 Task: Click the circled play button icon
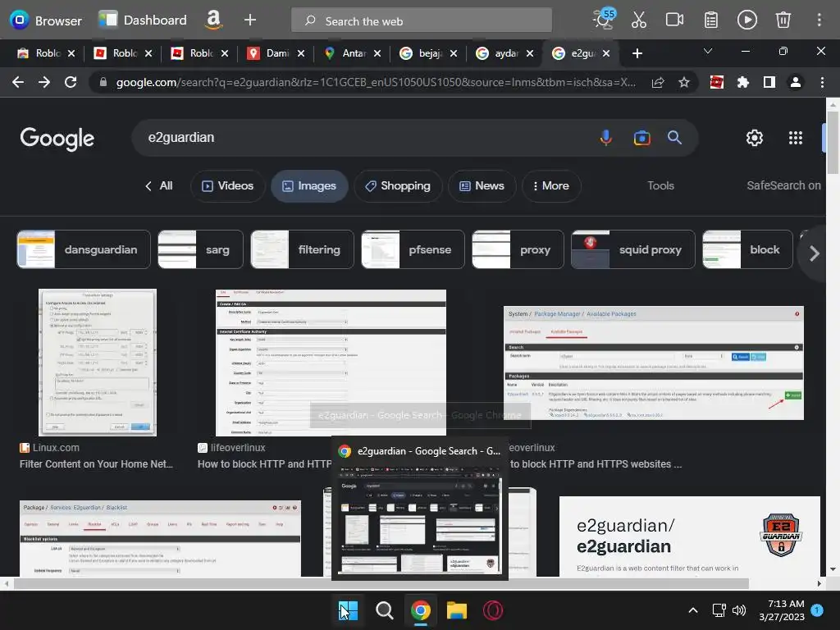(x=746, y=20)
